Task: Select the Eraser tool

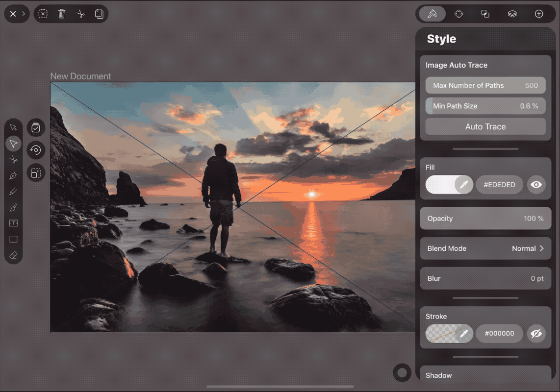Action: coord(14,255)
